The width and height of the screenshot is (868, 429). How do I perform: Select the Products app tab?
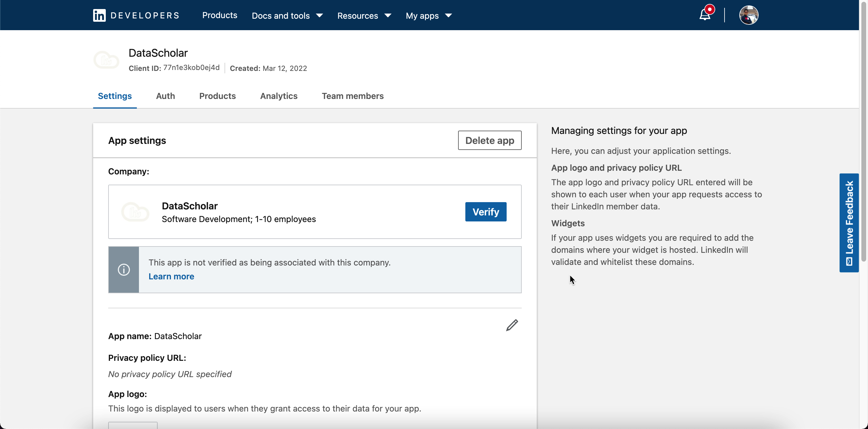[x=217, y=96]
